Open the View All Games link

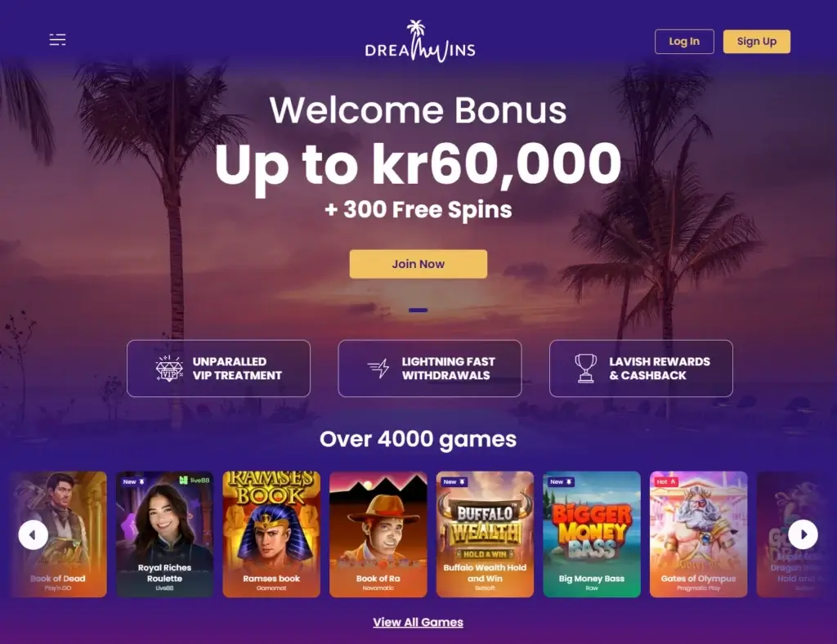pos(418,622)
